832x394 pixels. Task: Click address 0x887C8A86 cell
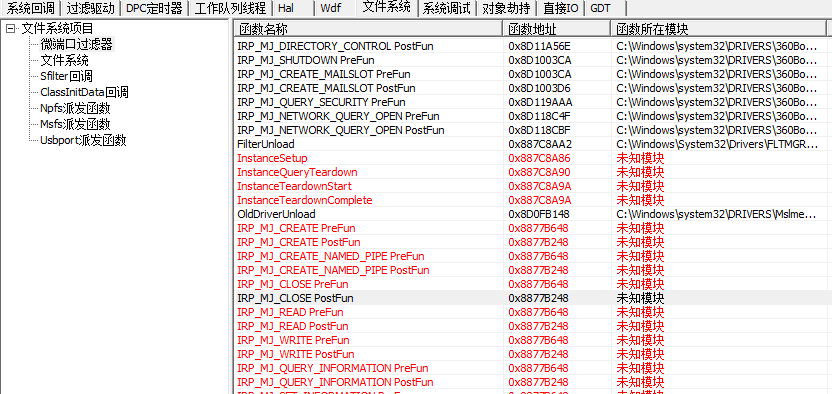[540, 158]
